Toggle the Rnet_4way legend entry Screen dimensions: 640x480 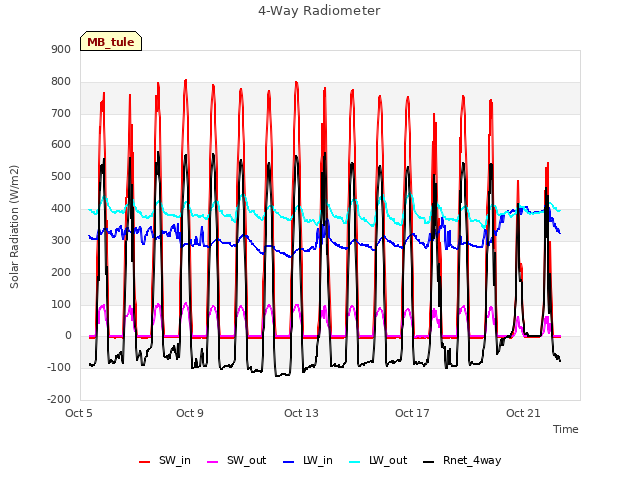(x=462, y=460)
